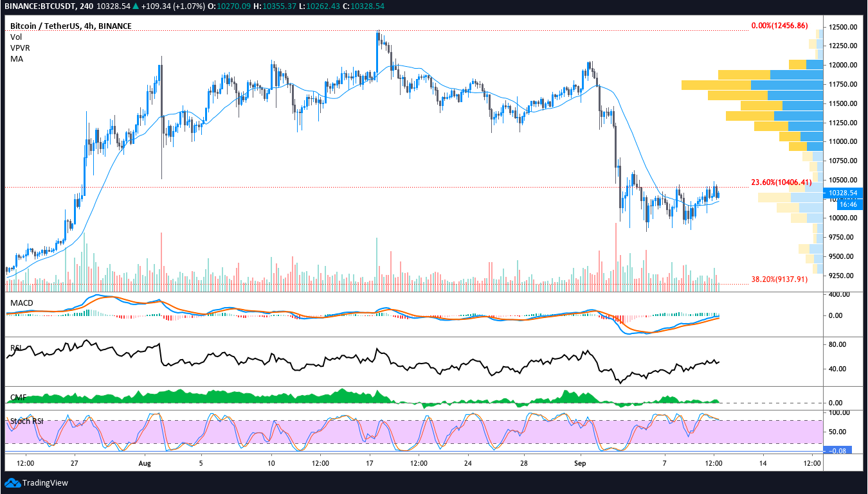The width and height of the screenshot is (868, 494).
Task: Click the Aug label on time axis
Action: [x=144, y=463]
